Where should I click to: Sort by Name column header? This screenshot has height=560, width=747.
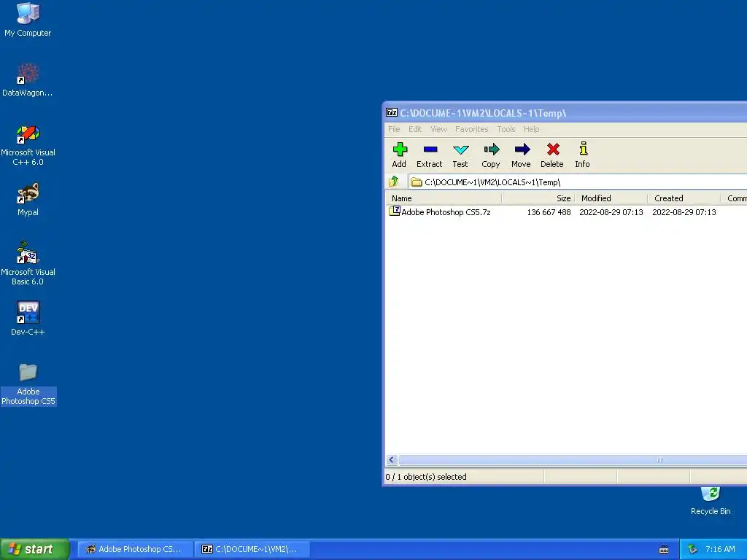(x=444, y=198)
